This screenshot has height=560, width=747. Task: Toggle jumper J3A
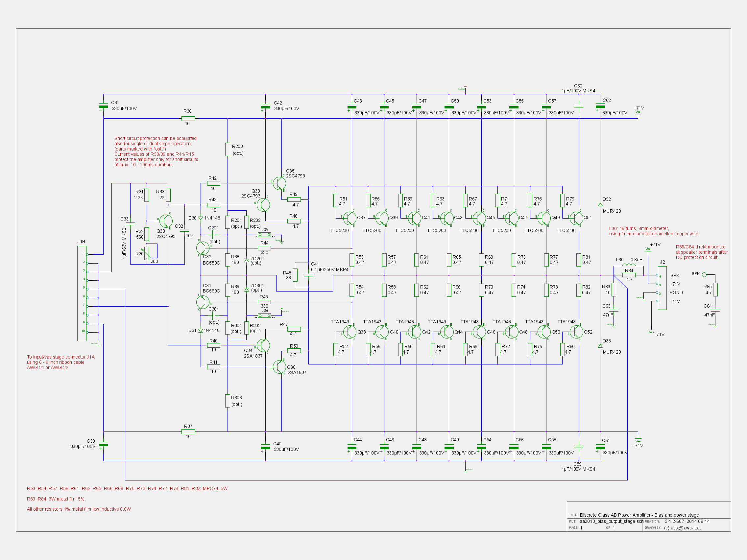(x=264, y=235)
